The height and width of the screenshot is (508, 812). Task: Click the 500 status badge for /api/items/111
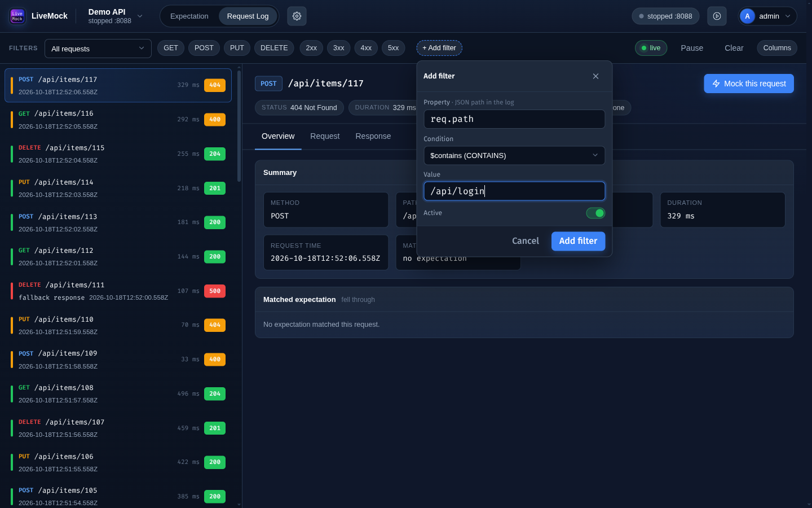pyautogui.click(x=215, y=291)
